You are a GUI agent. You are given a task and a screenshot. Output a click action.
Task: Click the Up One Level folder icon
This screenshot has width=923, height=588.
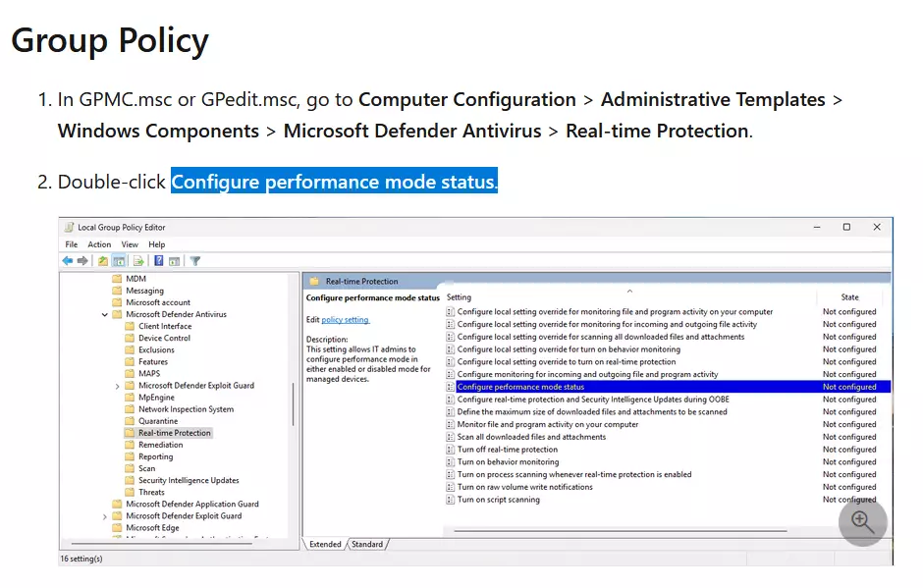click(x=103, y=261)
